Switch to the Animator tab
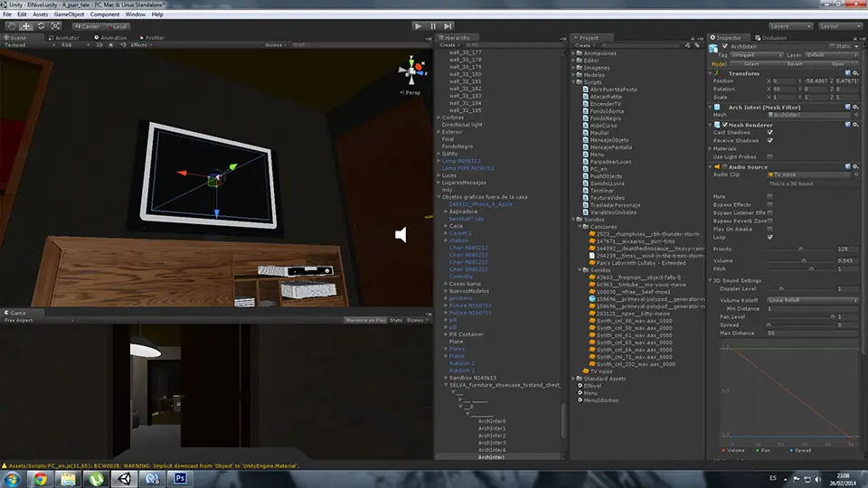This screenshot has height=488, width=868. pyautogui.click(x=63, y=38)
